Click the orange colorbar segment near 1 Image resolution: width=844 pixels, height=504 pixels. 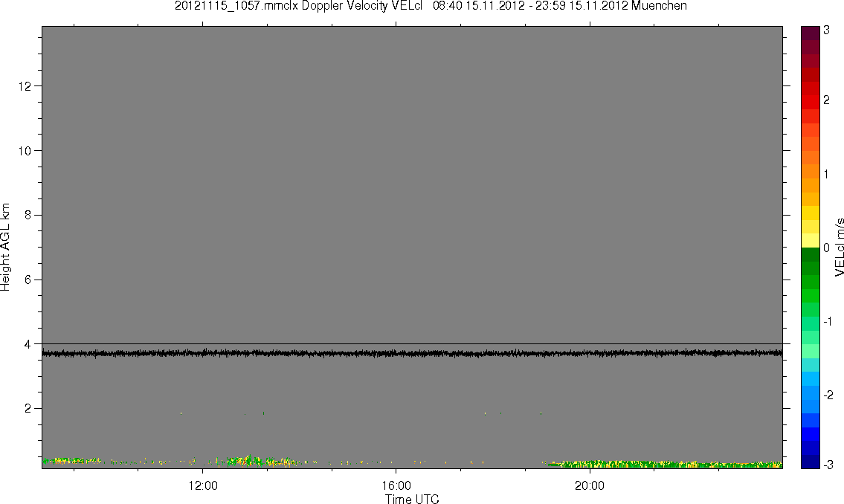(810, 172)
